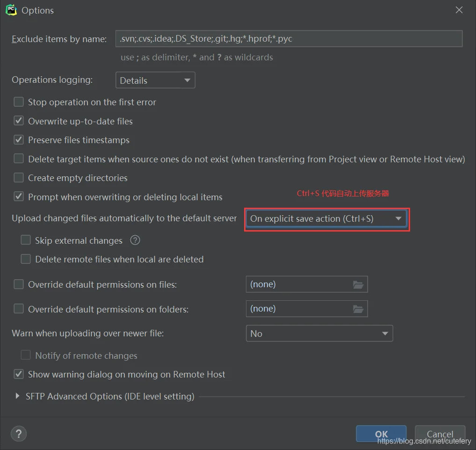Click help icon beside Skip external changes
This screenshot has height=450, width=476.
tap(135, 240)
